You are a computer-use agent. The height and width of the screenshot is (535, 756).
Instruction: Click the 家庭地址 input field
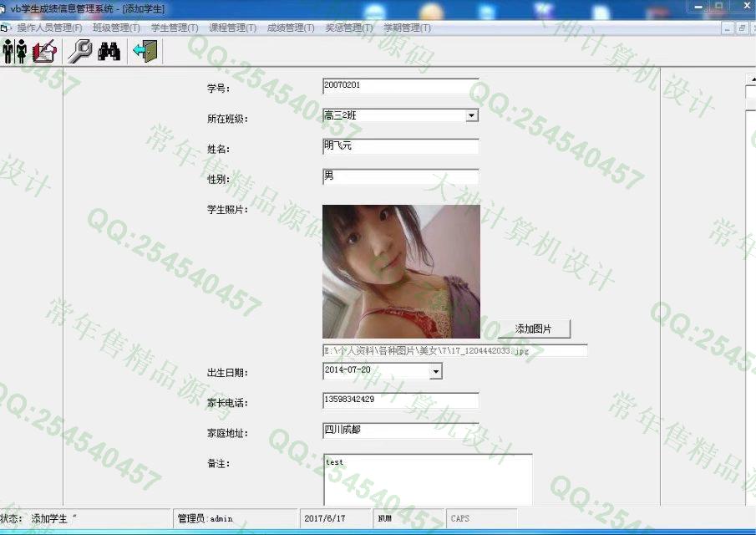tap(401, 431)
